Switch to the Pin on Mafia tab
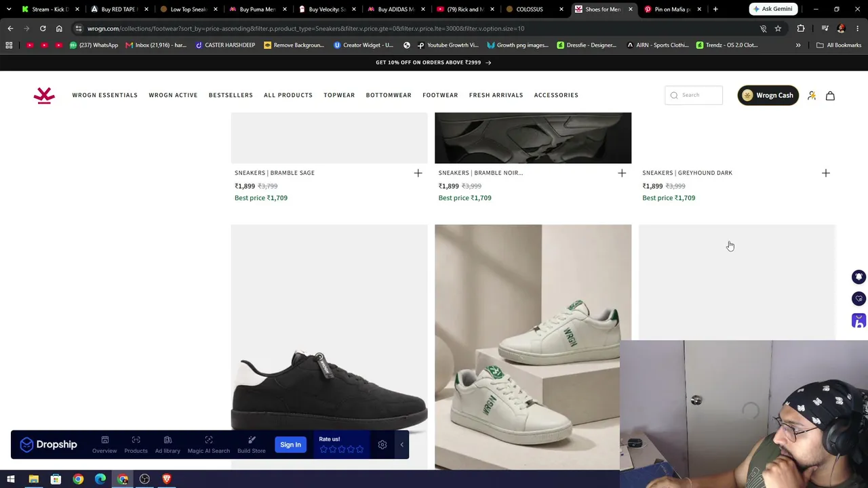 tap(672, 9)
